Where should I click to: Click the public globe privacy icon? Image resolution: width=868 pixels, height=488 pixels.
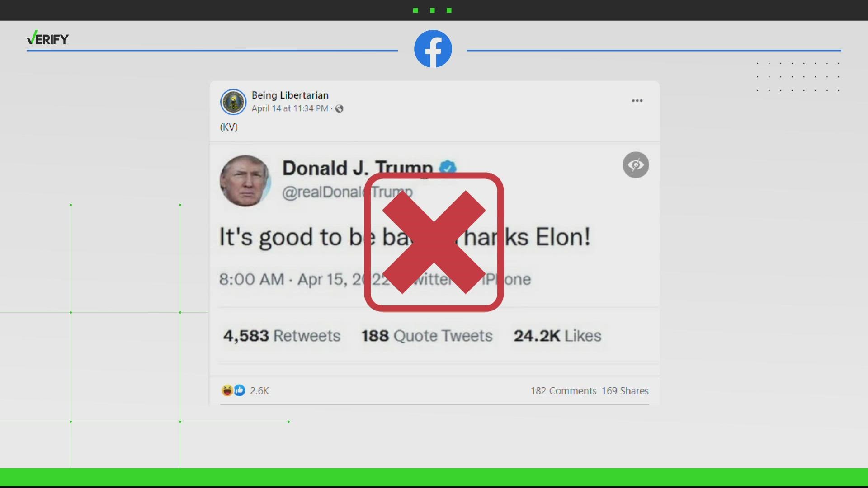[339, 108]
